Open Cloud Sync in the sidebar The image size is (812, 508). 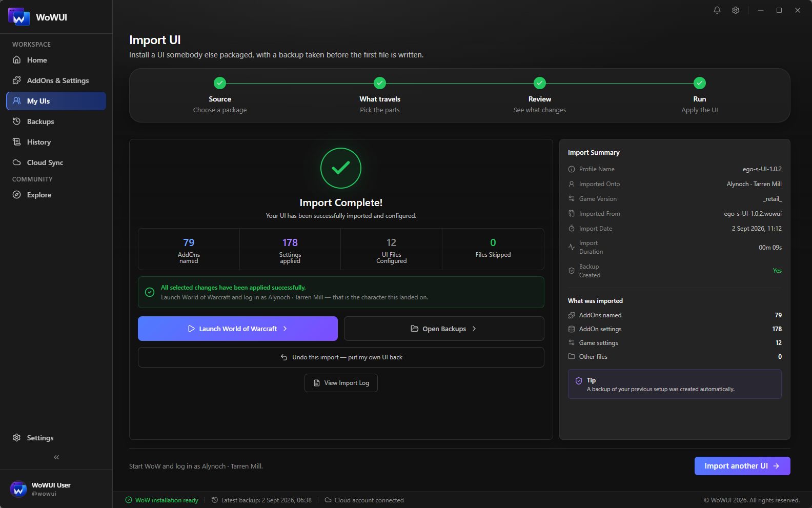tap(56, 162)
